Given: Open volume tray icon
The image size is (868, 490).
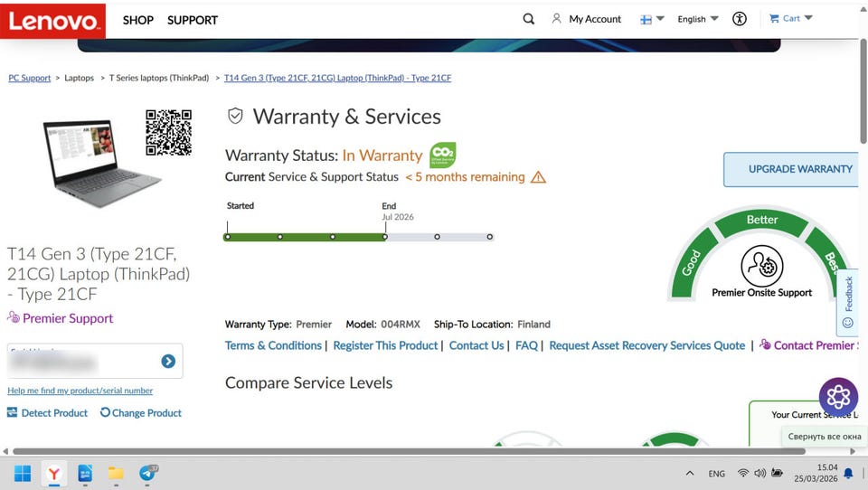Looking at the screenshot, I should click(760, 473).
